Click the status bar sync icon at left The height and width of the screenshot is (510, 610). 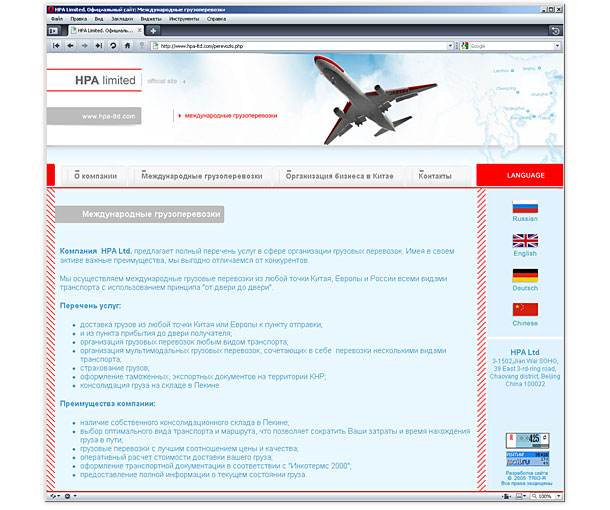point(55,496)
